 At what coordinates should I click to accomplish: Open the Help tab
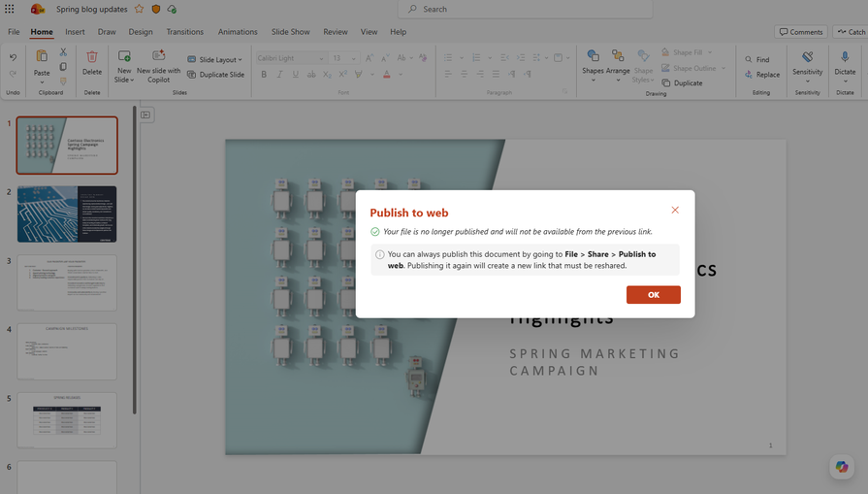(x=398, y=32)
